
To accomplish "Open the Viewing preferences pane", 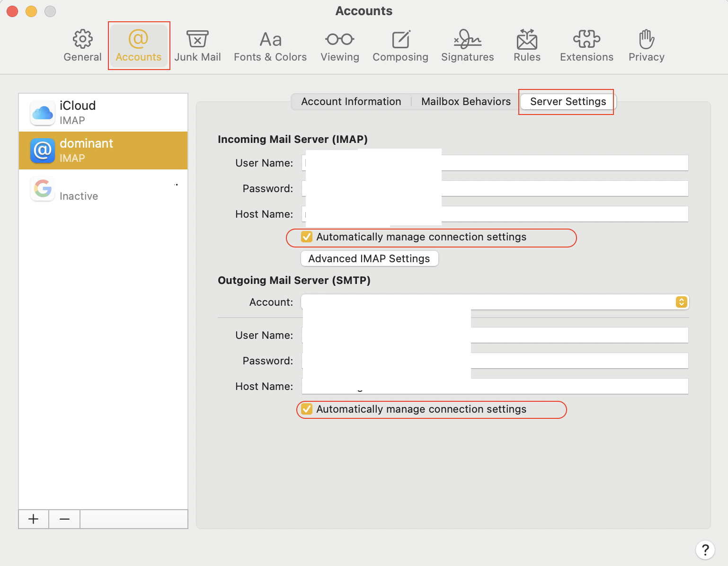I will click(340, 46).
